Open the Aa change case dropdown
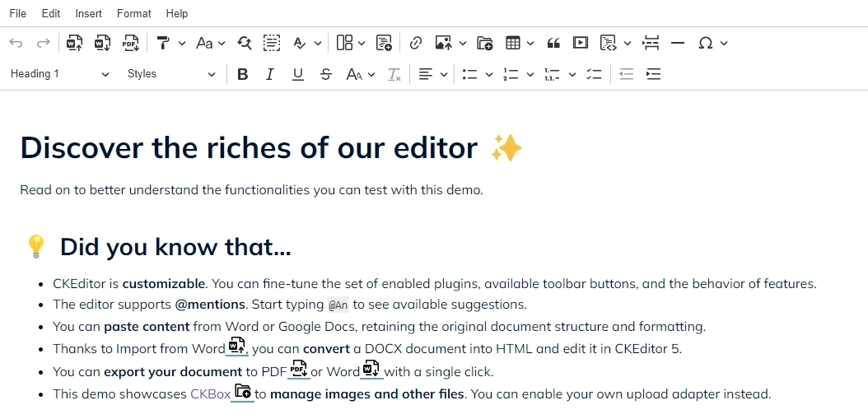This screenshot has width=868, height=419. (x=211, y=43)
